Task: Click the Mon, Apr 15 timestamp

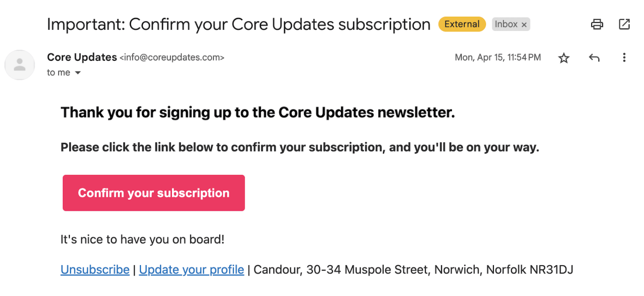Action: 498,58
